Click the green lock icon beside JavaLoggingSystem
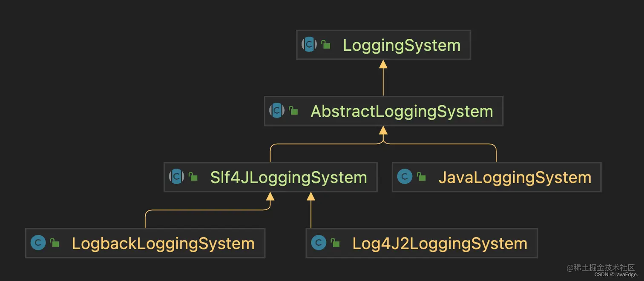644x281 pixels. click(x=421, y=176)
